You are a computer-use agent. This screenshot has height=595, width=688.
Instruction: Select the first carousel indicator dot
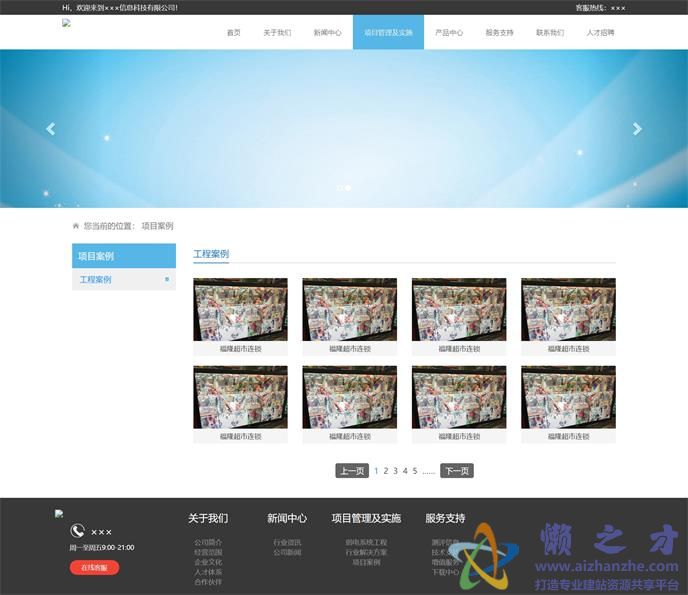[339, 187]
